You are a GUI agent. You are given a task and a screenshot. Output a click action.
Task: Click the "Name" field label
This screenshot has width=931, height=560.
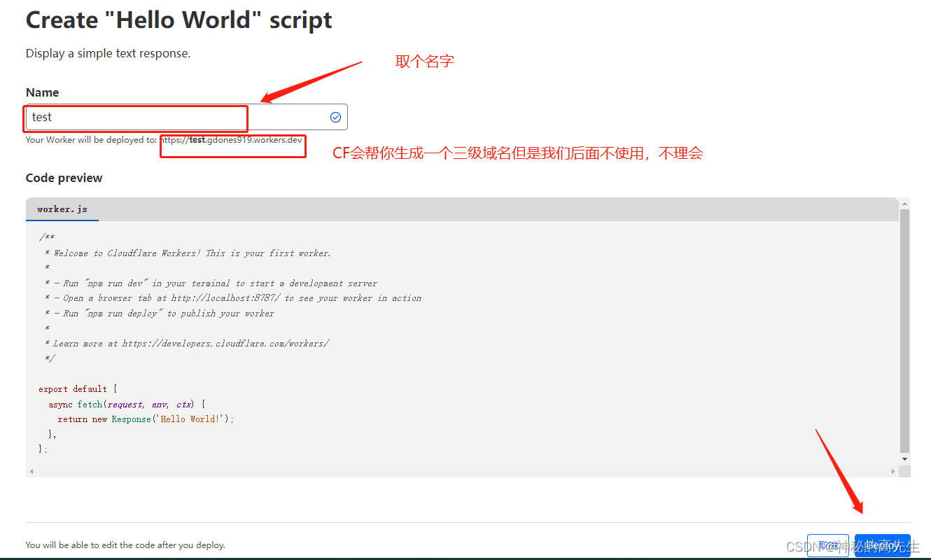(42, 92)
